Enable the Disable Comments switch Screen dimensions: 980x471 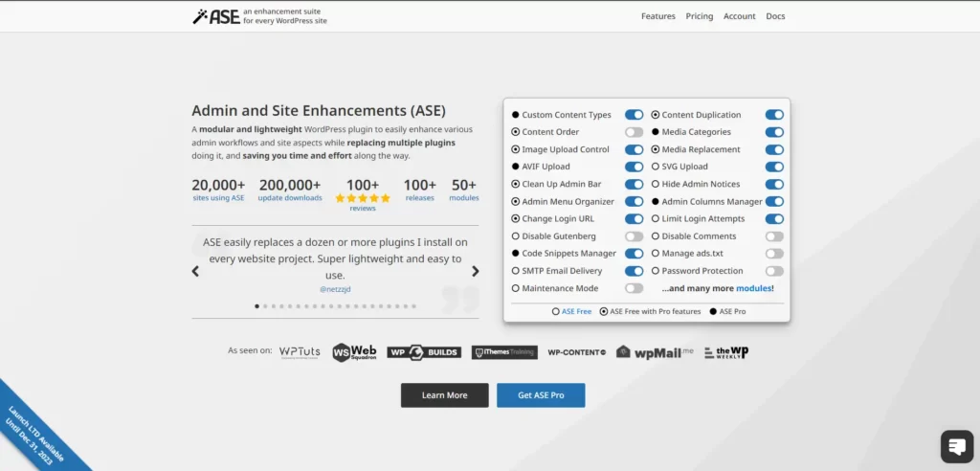coord(774,236)
